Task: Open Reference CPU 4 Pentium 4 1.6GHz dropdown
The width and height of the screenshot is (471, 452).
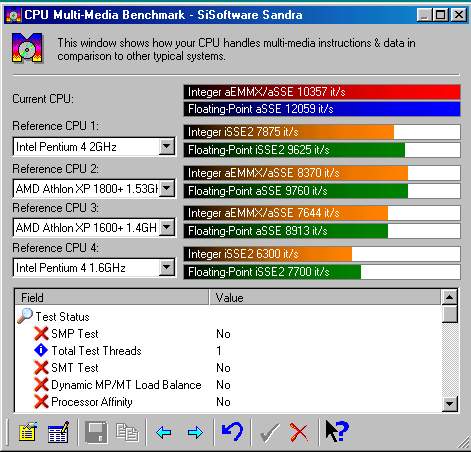Action: 166,267
